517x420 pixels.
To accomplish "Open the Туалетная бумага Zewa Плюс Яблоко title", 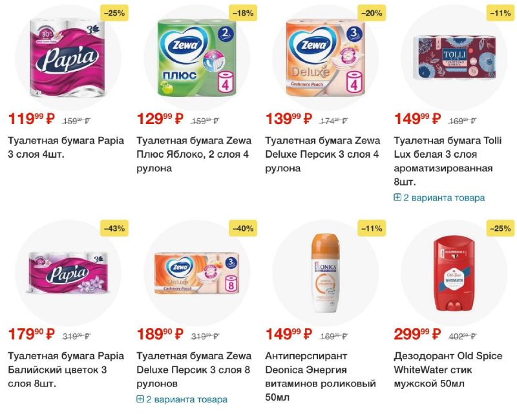I will pos(194,154).
